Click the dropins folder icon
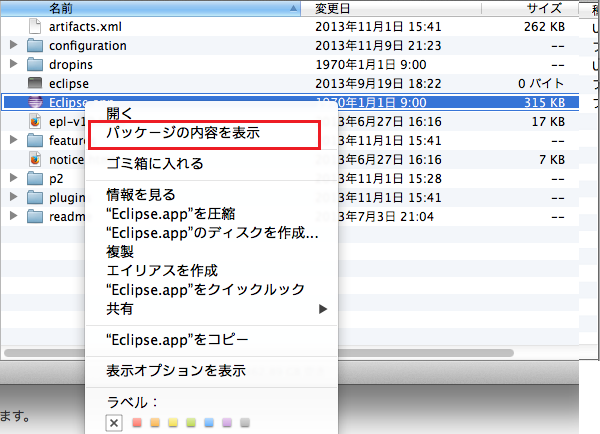 [35, 64]
